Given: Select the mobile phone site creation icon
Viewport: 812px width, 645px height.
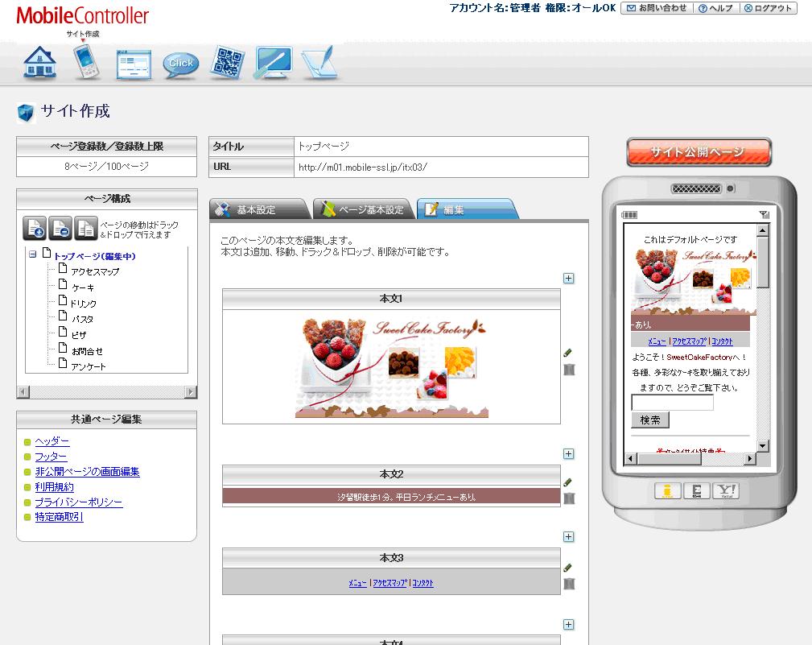Looking at the screenshot, I should [x=86, y=62].
